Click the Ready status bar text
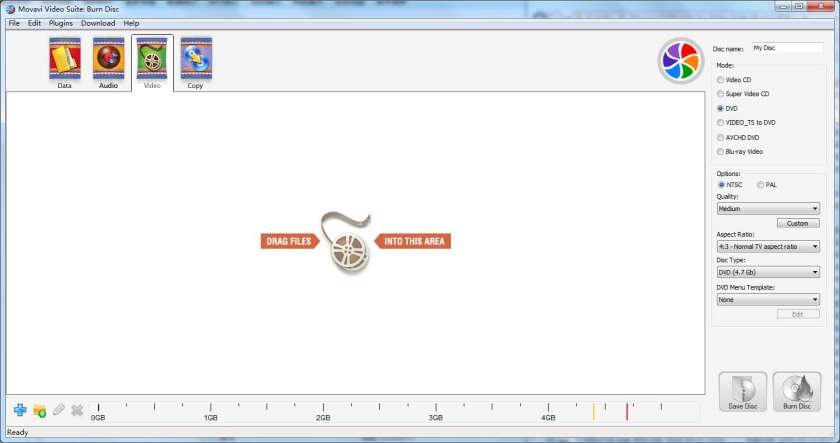This screenshot has height=443, width=840. click(x=18, y=432)
